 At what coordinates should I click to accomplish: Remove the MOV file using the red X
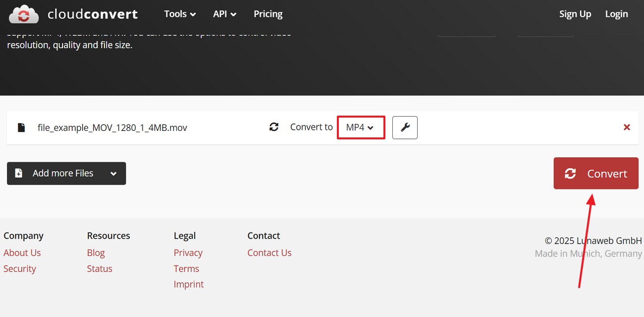pos(627,127)
